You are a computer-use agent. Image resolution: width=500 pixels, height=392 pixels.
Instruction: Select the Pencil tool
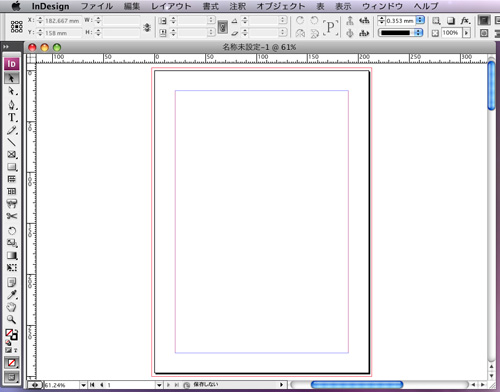11,130
